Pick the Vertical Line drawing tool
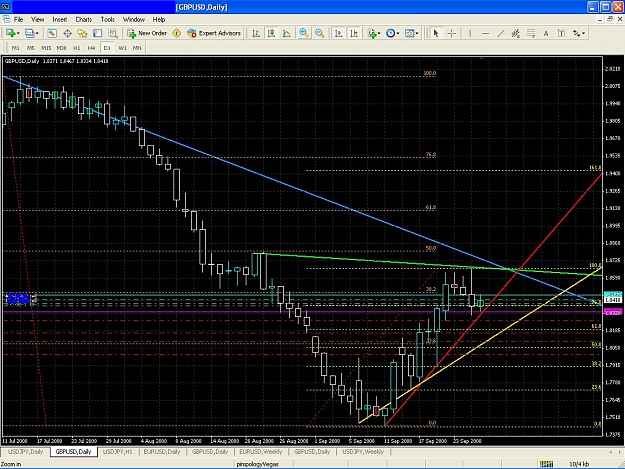This screenshot has height=469, width=625. click(x=470, y=33)
